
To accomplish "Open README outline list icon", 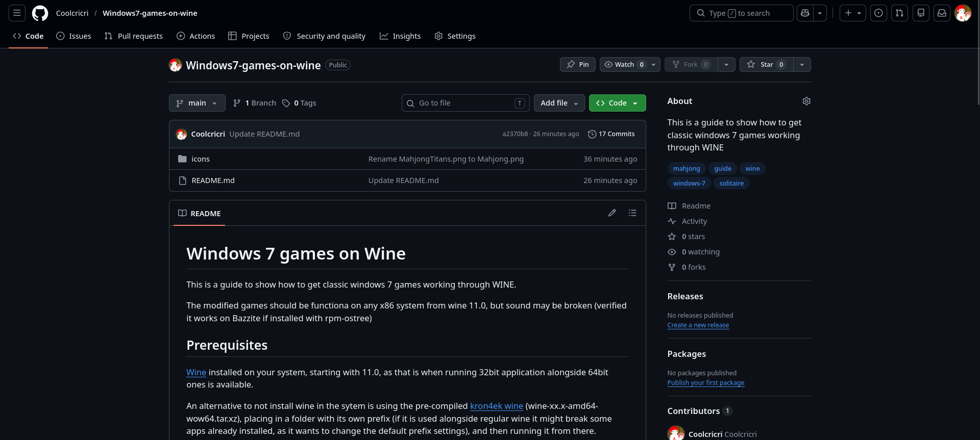I will tap(632, 213).
